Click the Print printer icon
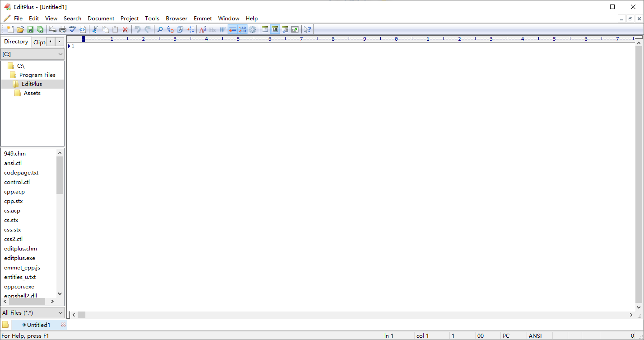644x340 pixels. (x=63, y=29)
